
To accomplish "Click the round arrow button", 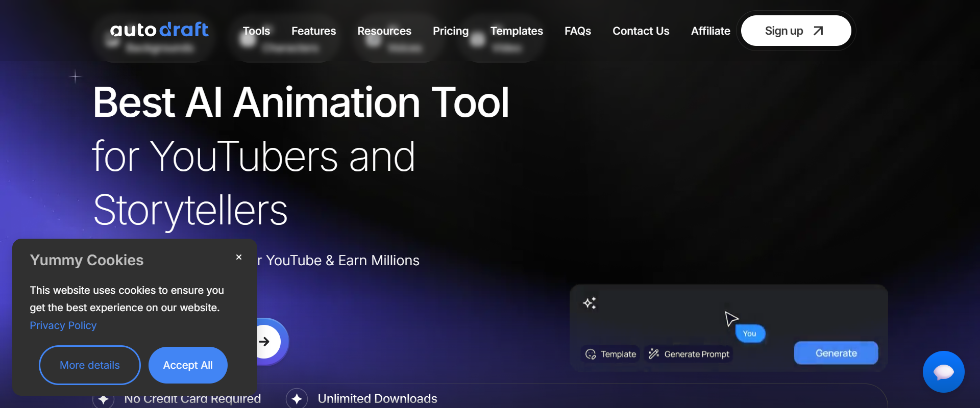I will (266, 342).
